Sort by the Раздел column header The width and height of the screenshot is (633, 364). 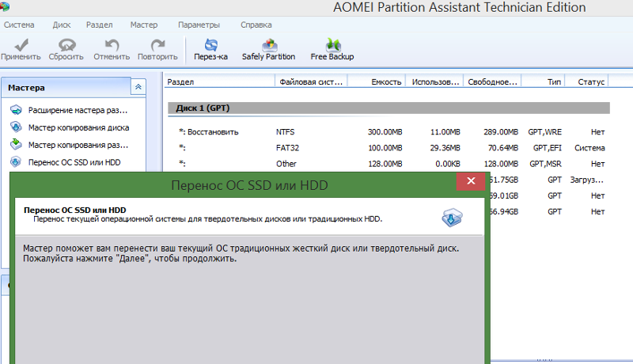tap(219, 82)
